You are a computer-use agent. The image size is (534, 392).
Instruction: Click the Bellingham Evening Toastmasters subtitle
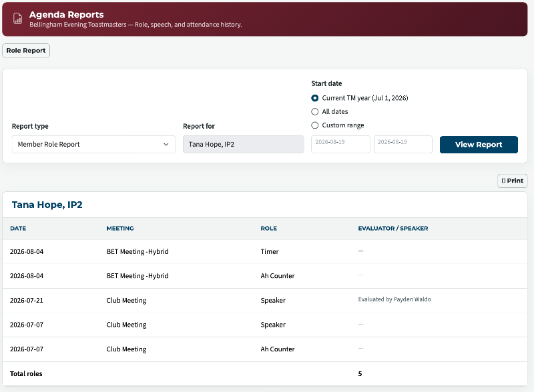[136, 25]
